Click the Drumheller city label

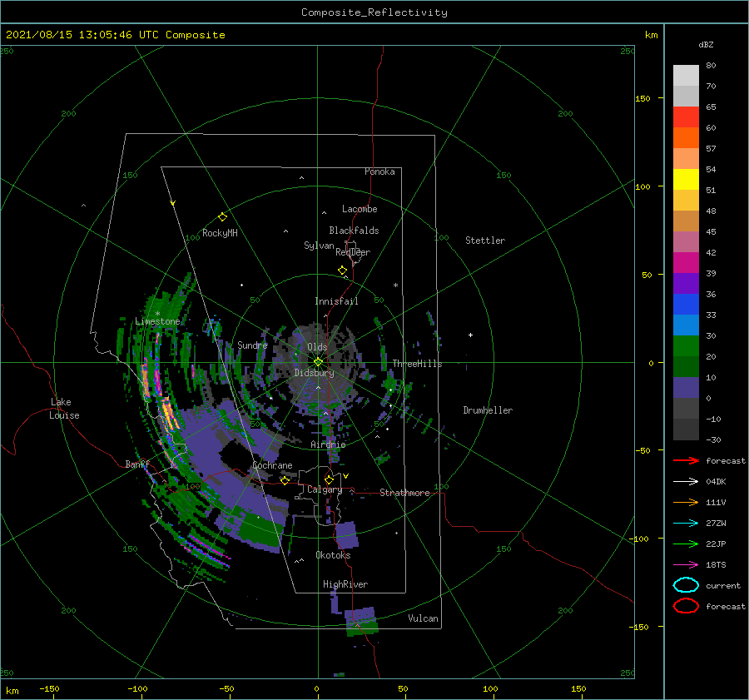pyautogui.click(x=488, y=410)
